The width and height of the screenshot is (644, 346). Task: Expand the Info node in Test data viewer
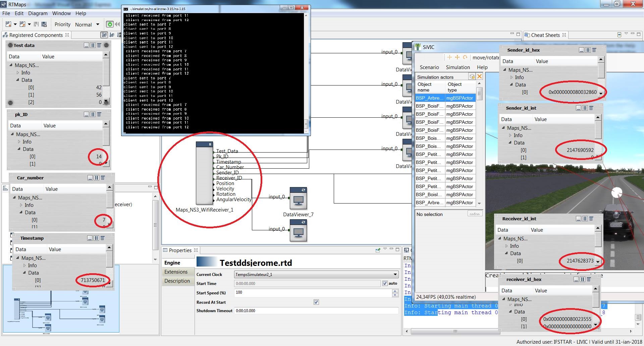[x=18, y=73]
